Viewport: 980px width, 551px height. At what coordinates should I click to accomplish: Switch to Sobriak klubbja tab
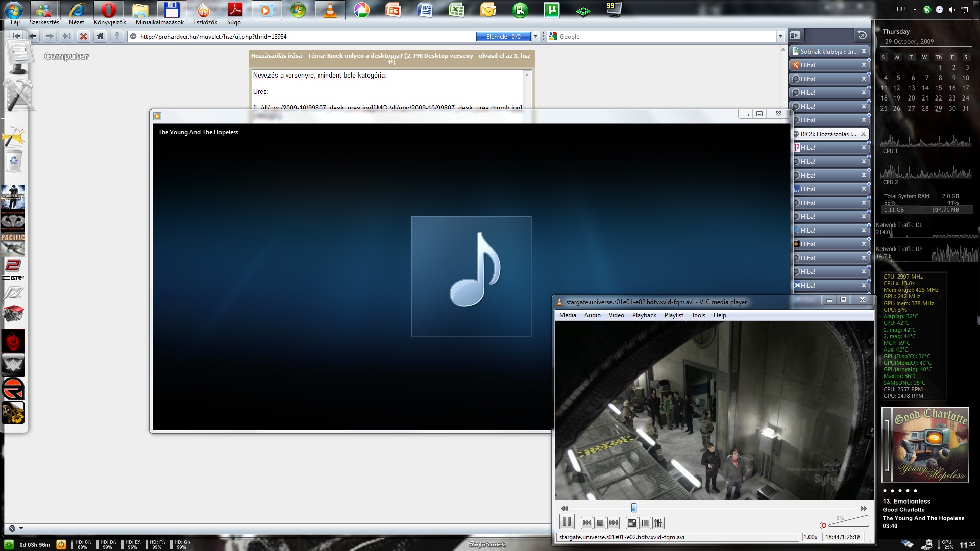pyautogui.click(x=827, y=52)
